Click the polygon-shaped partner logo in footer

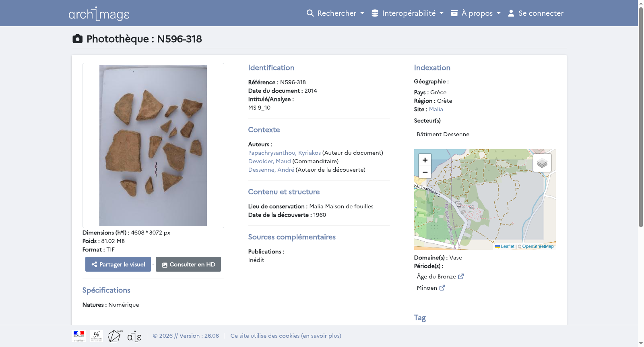(x=115, y=336)
